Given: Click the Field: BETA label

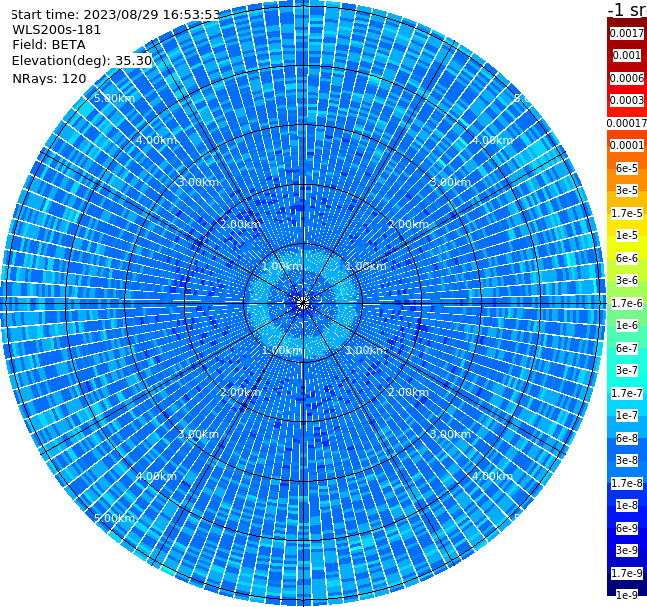Looking at the screenshot, I should point(49,45).
